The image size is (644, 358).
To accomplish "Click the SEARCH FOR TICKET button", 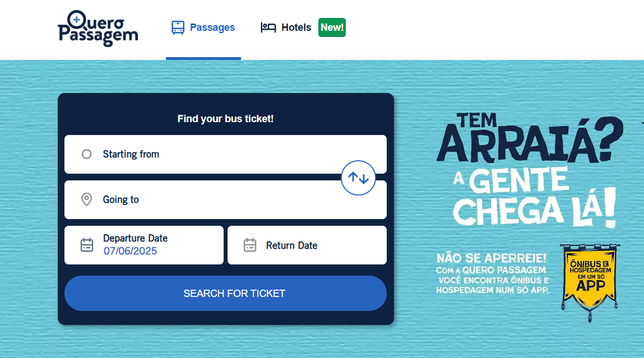I will pos(225,293).
